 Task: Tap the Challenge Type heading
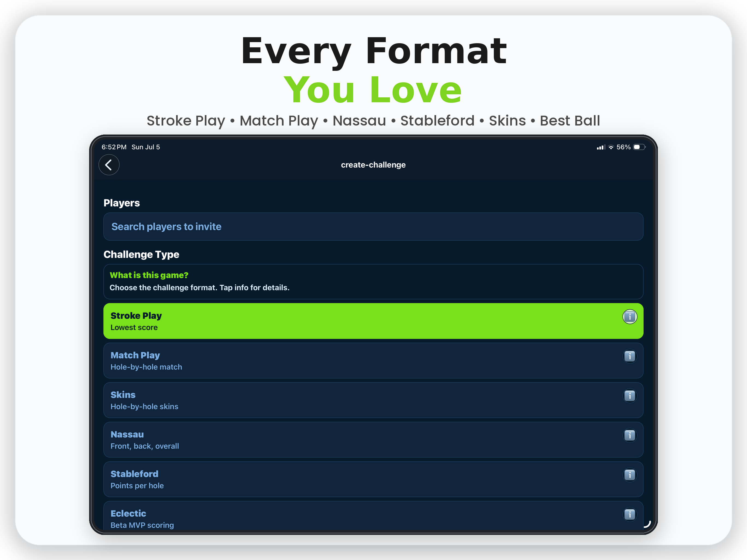point(141,254)
